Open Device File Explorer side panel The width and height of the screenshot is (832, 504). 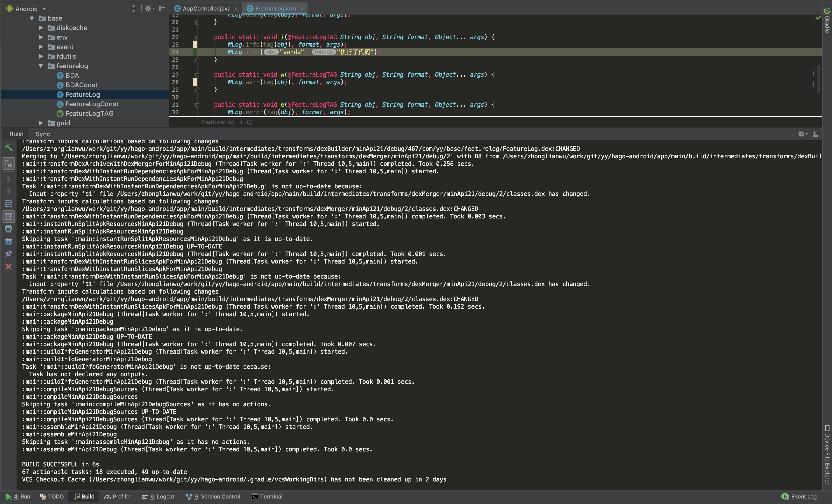pos(827,454)
